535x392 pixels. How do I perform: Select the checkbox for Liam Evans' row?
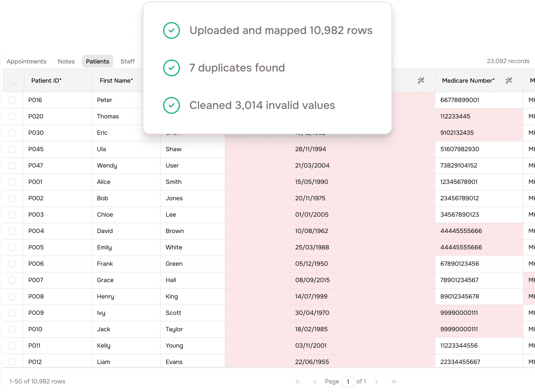13,362
